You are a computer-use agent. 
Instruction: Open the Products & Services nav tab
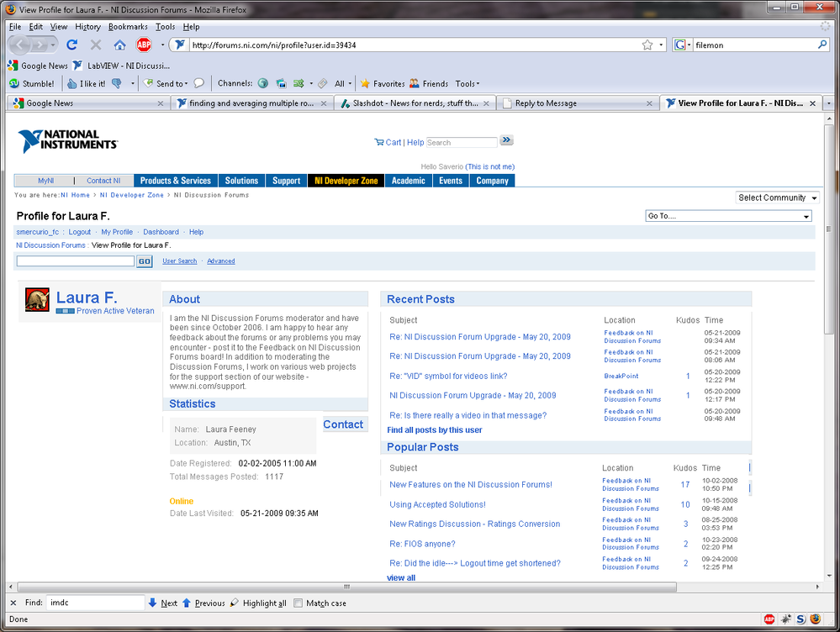pyautogui.click(x=176, y=181)
